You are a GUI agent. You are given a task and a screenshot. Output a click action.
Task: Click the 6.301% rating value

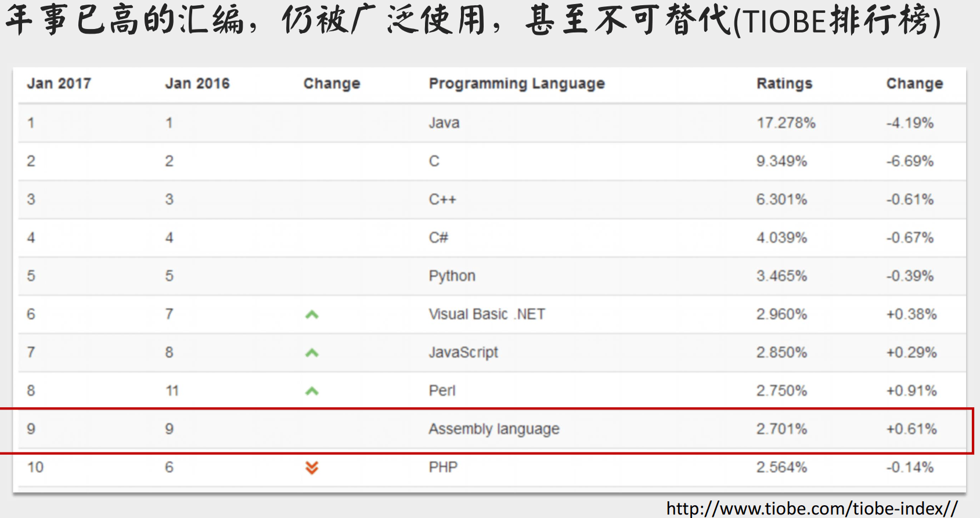(x=781, y=200)
